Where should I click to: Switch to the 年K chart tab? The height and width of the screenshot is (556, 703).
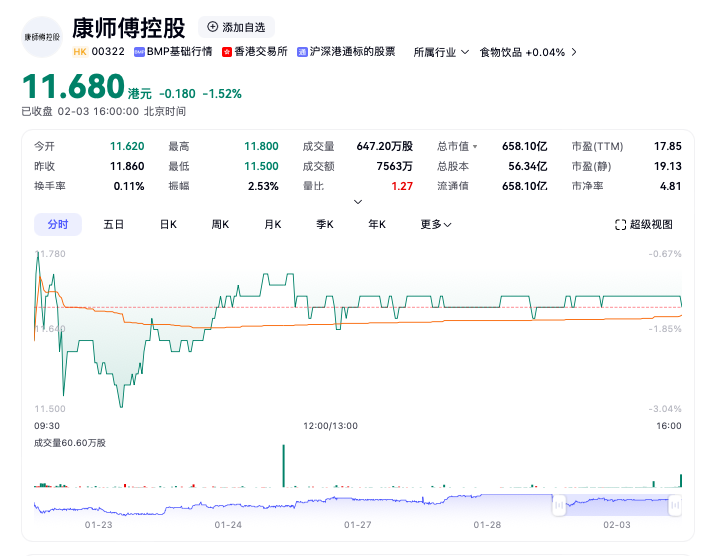tap(377, 225)
